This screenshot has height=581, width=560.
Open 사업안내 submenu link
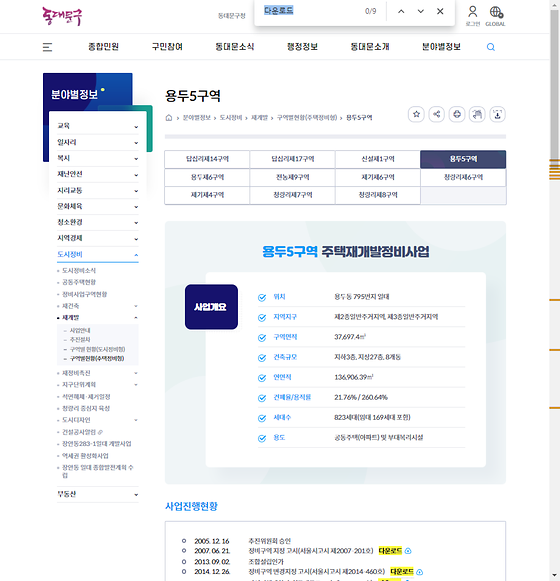[80, 331]
